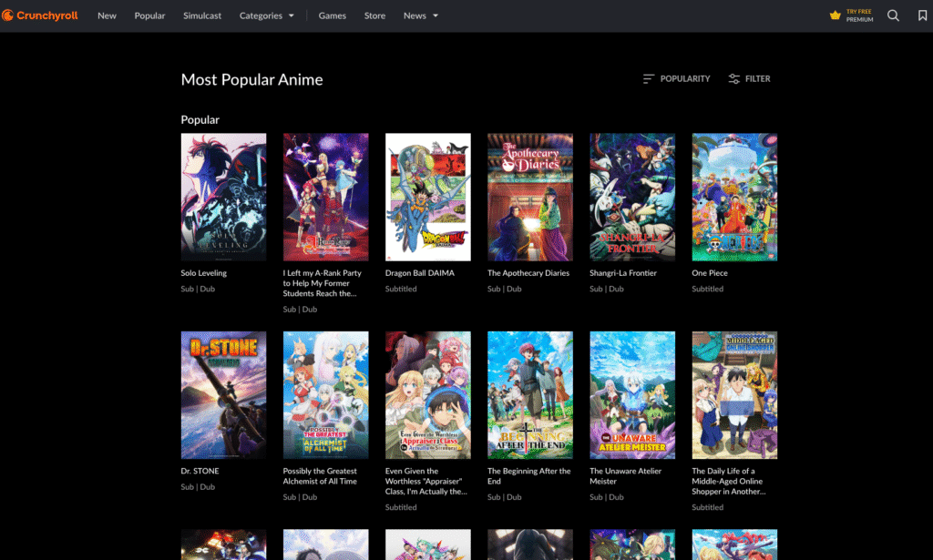Image resolution: width=933 pixels, height=560 pixels.
Task: Click Sub | Dub under Shangri-La Frontier
Action: [607, 289]
